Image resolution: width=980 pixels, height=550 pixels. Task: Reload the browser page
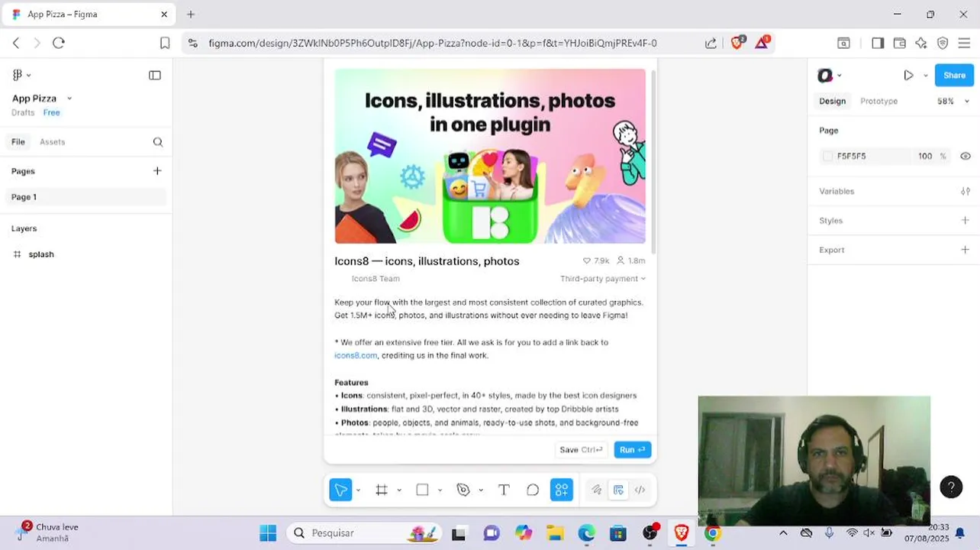click(58, 43)
